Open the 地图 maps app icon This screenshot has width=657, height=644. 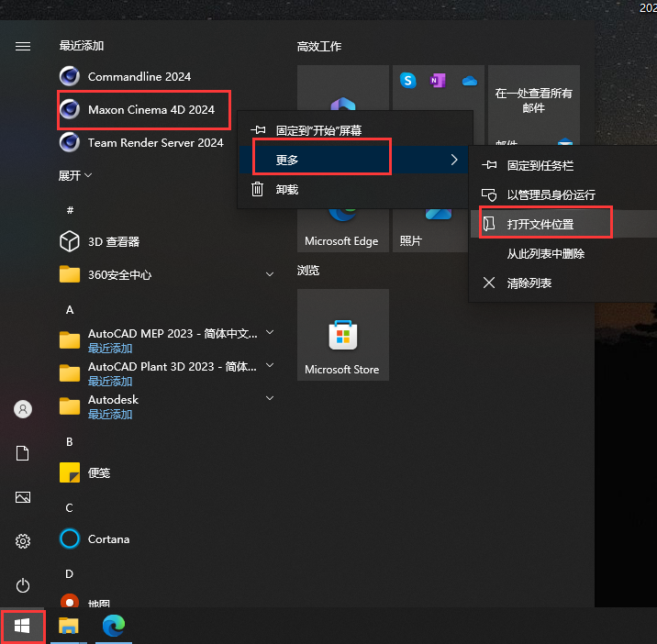point(70,601)
